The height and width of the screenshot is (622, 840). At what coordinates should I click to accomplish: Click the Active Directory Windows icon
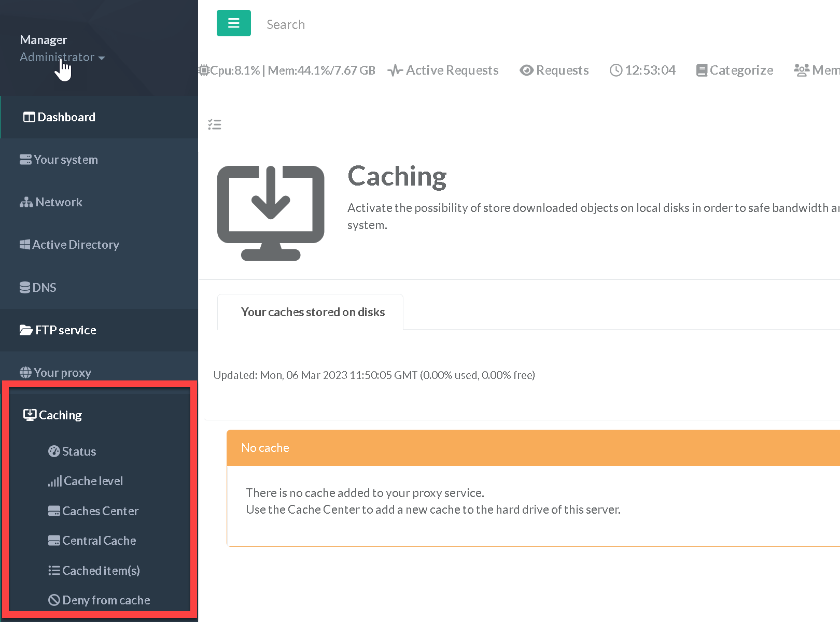24,245
